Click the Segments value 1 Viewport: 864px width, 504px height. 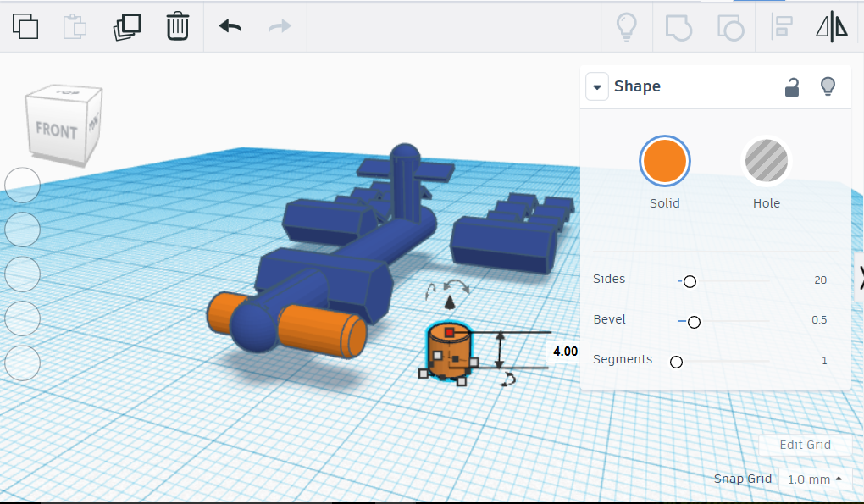tap(824, 361)
